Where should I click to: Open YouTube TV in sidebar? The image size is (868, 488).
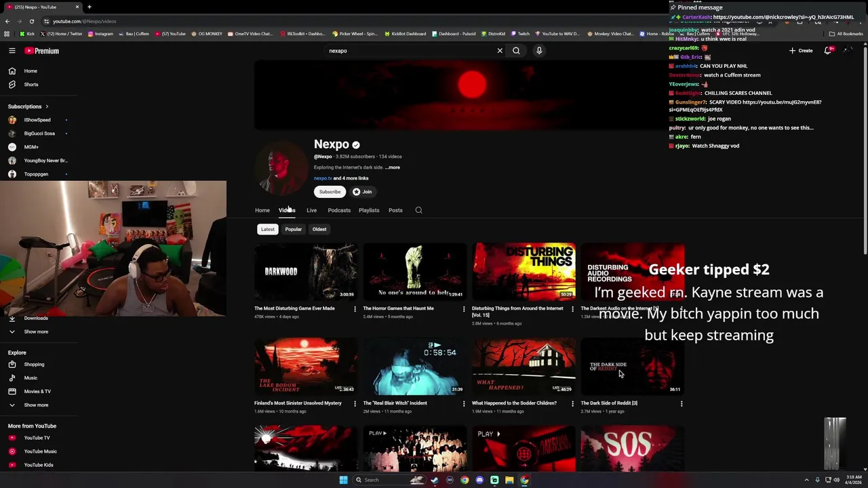click(x=38, y=438)
